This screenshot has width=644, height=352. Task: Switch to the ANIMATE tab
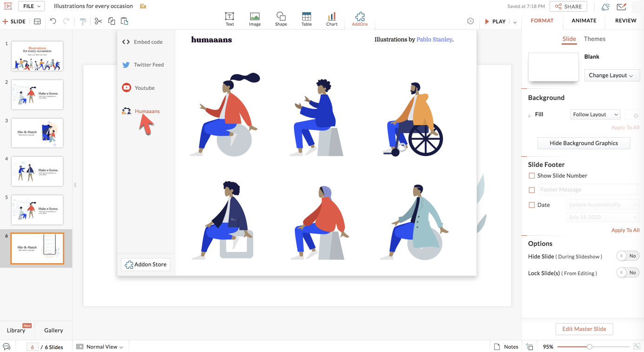[x=584, y=20]
